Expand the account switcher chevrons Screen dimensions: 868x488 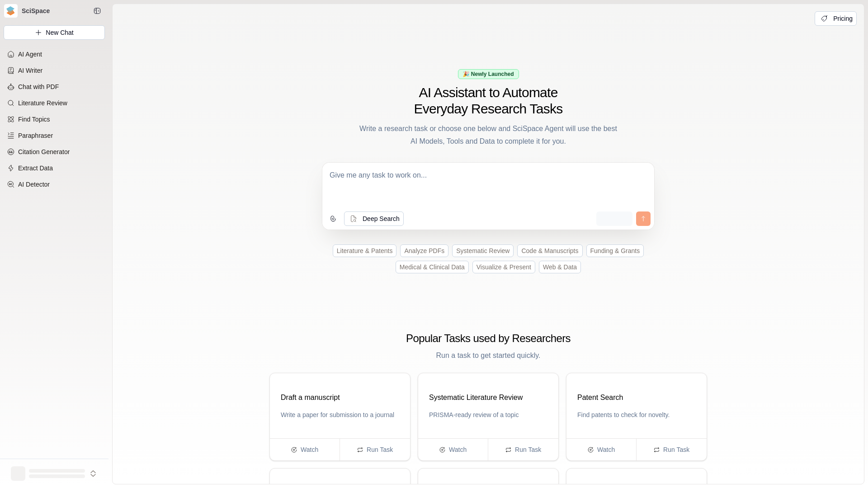tap(93, 474)
